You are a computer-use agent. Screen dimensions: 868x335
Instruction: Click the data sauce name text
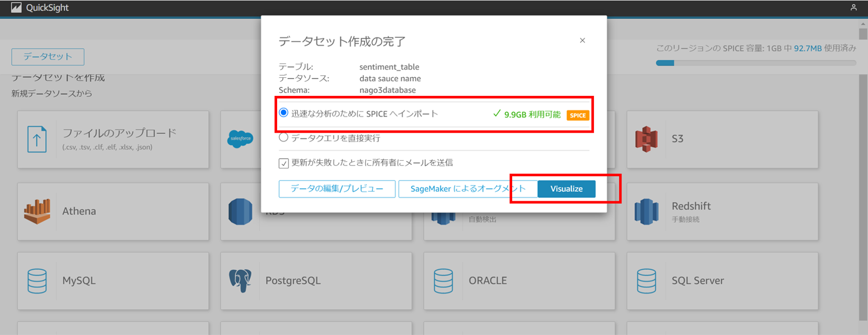pyautogui.click(x=390, y=78)
